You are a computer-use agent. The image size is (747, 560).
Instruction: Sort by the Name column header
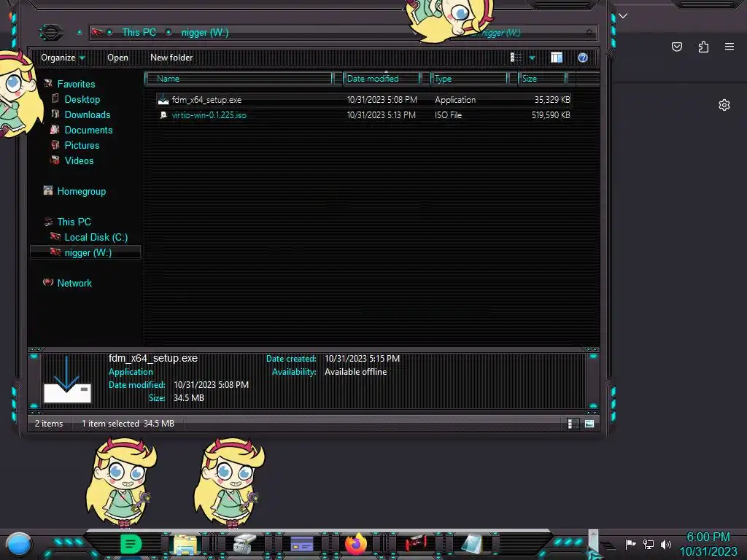(239, 79)
